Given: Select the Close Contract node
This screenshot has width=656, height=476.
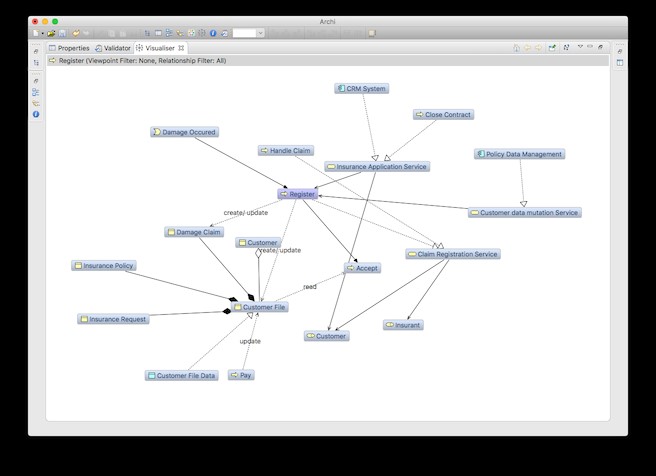Looking at the screenshot, I should coord(443,115).
